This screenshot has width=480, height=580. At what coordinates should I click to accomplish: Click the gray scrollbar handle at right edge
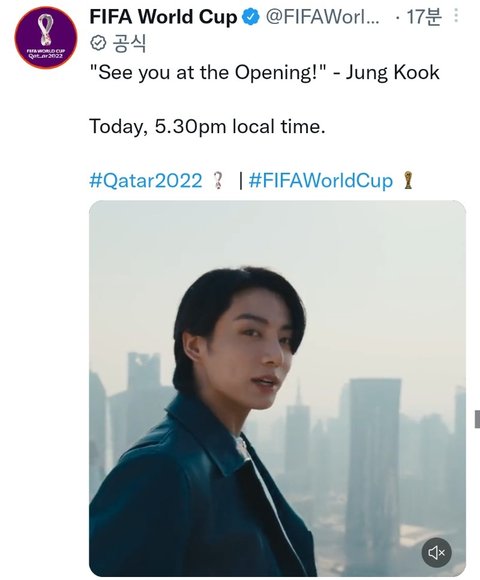pyautogui.click(x=477, y=419)
